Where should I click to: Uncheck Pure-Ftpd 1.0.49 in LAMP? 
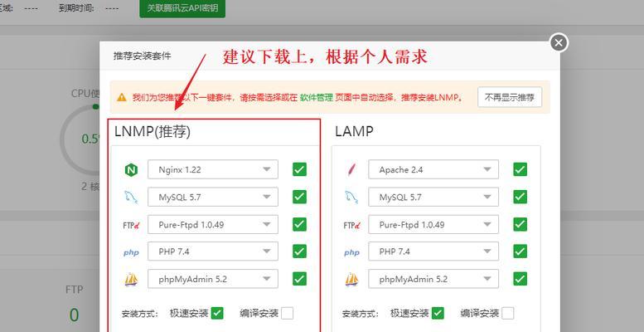(520, 224)
